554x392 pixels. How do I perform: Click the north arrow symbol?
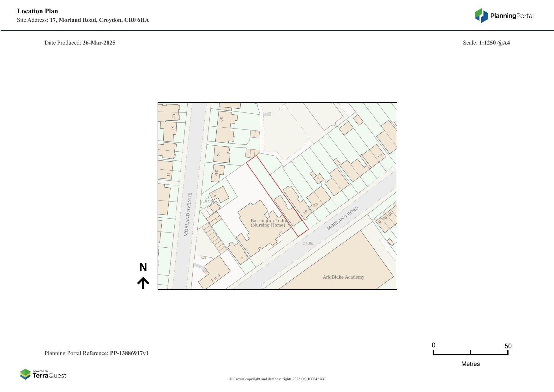pos(143,283)
